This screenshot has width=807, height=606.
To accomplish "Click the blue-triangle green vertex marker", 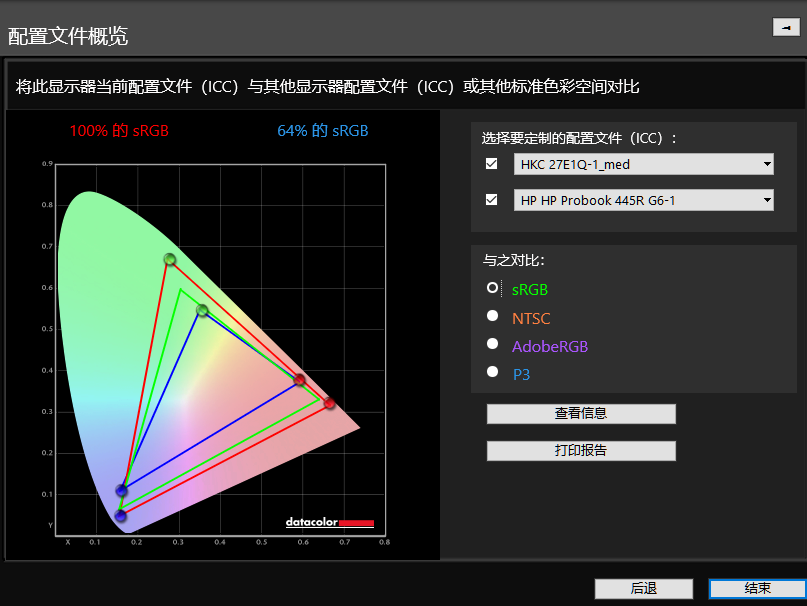I will click(x=202, y=310).
